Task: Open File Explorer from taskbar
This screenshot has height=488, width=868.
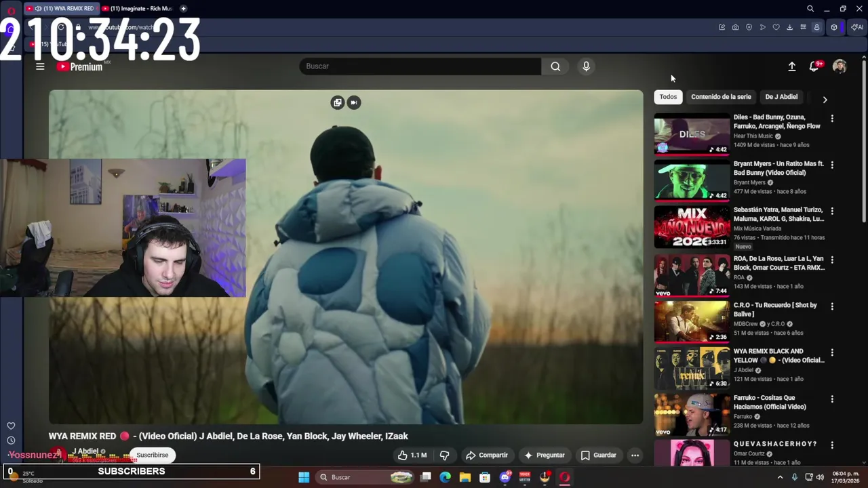Action: click(x=465, y=477)
